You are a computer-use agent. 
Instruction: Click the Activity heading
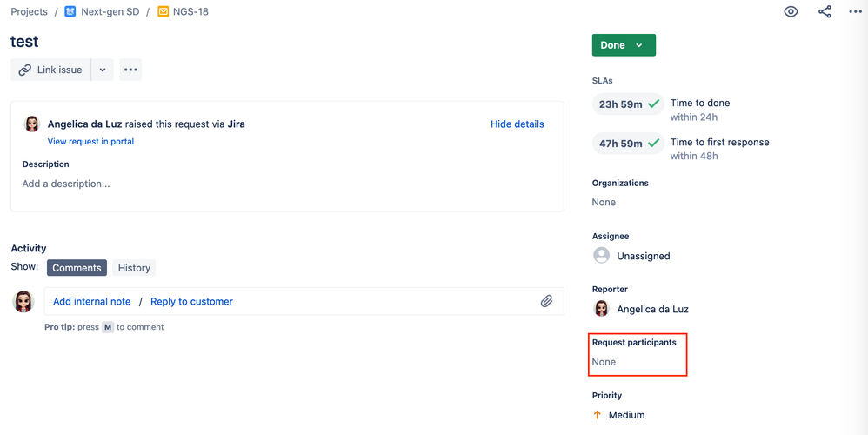coord(29,249)
